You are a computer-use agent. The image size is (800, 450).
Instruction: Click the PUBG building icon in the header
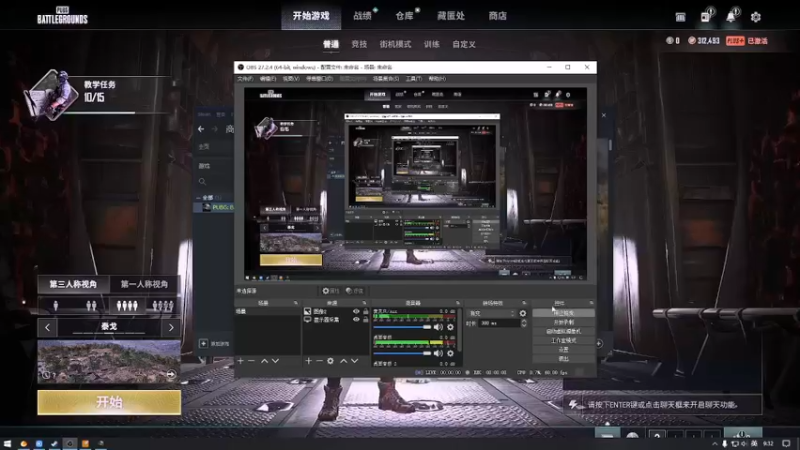[680, 17]
